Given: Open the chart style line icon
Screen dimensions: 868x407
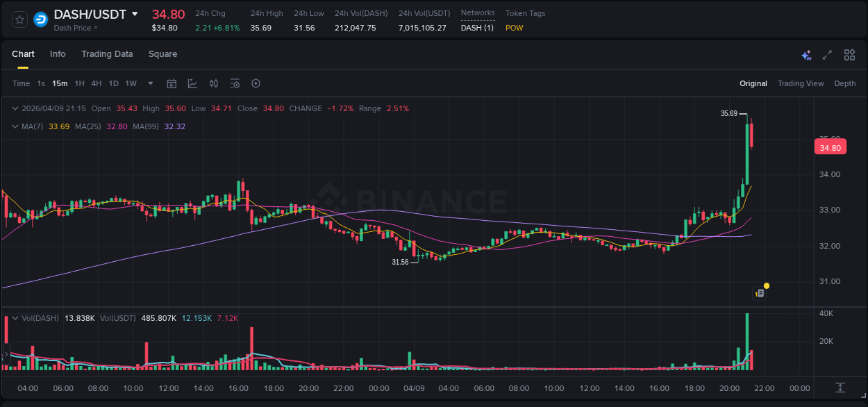Looking at the screenshot, I should [192, 83].
